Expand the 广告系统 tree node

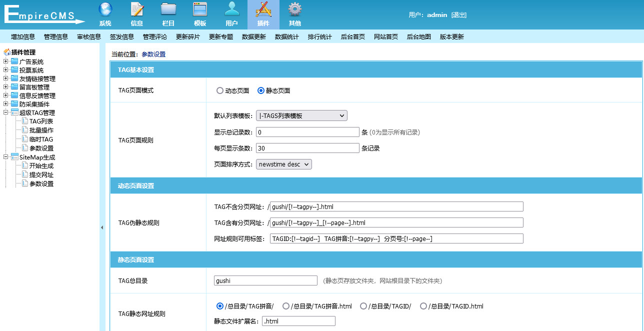(6, 61)
